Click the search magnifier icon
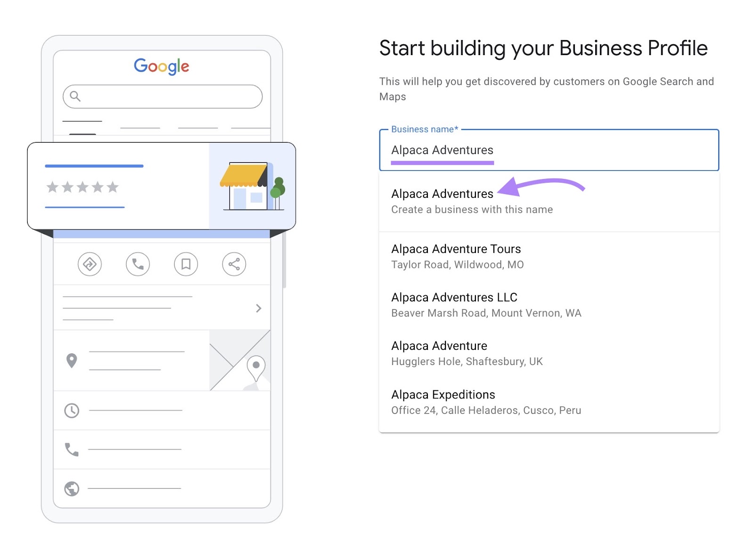The image size is (754, 560). 76,96
